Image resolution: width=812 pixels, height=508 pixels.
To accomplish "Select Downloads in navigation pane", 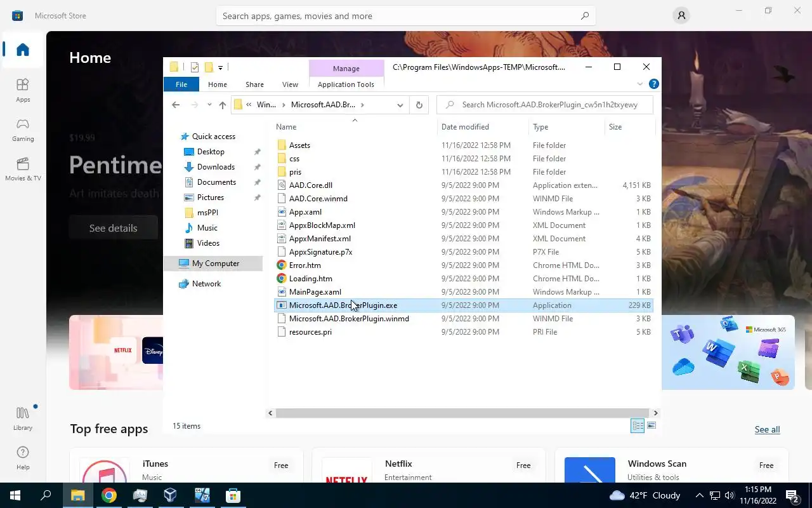I will tap(216, 167).
